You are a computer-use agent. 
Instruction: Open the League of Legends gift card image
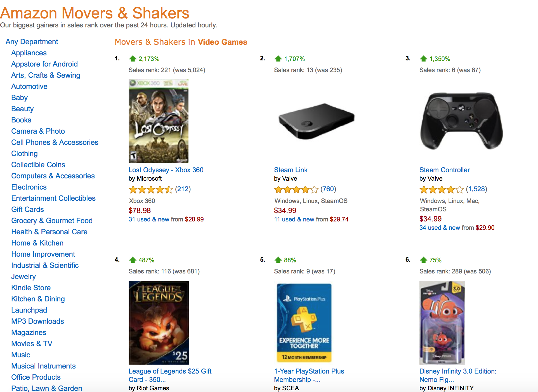(159, 322)
